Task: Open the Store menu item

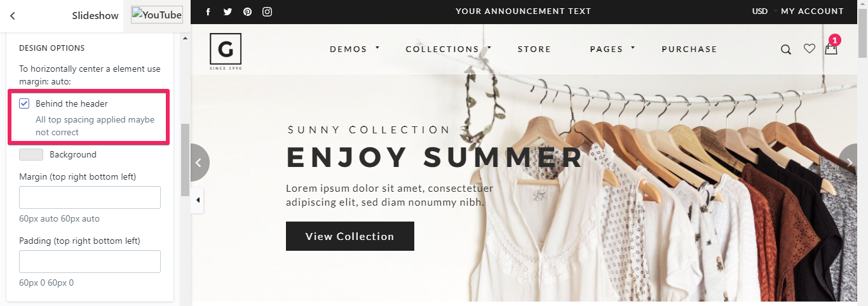Action: pos(534,49)
